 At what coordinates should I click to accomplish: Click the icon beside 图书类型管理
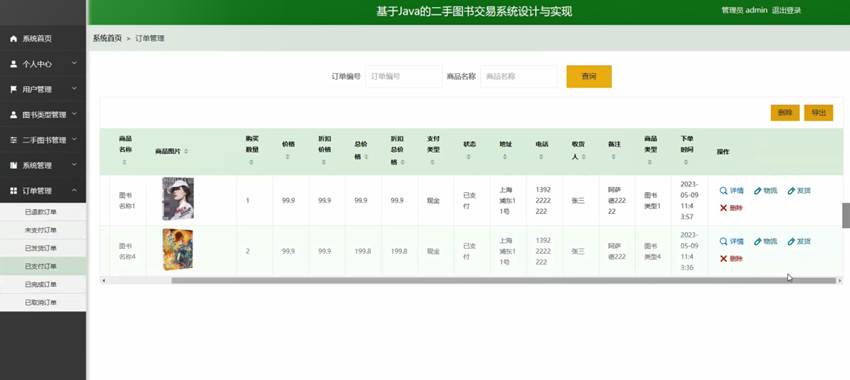(x=14, y=115)
